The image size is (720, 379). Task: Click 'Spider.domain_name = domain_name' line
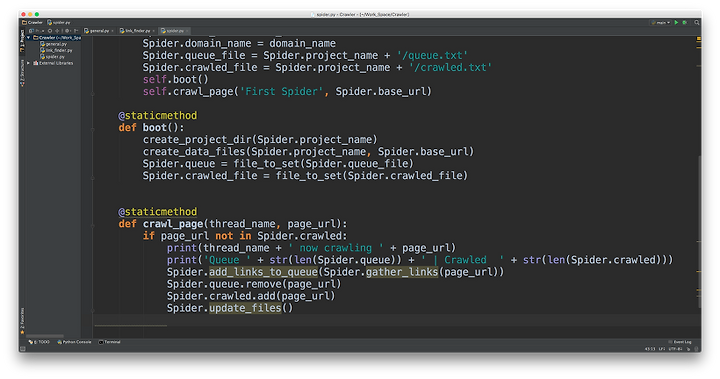click(239, 43)
